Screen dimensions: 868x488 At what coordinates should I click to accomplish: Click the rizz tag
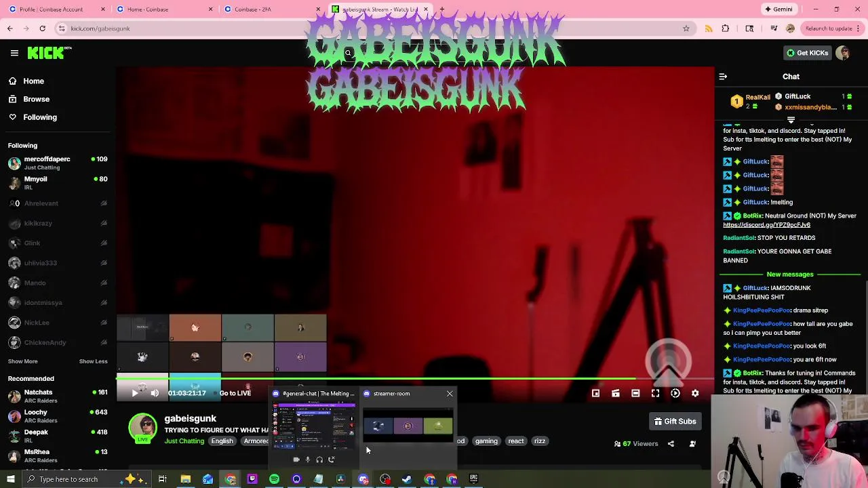coord(540,441)
